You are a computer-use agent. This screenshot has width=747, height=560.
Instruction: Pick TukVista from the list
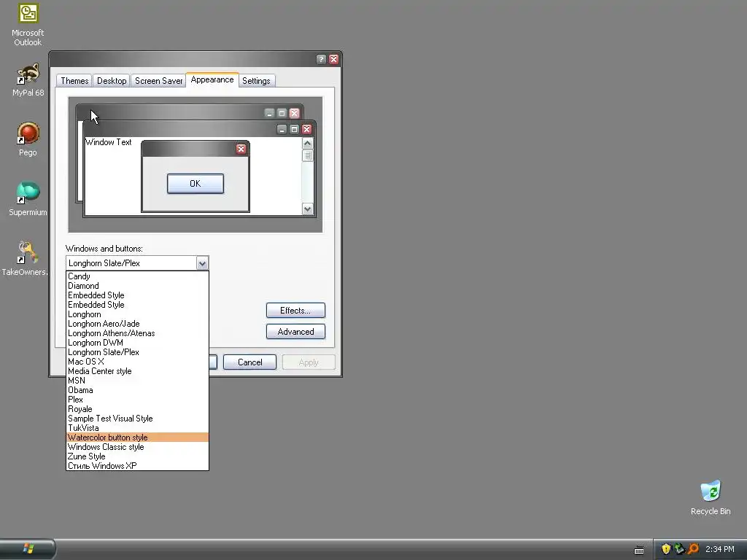[137, 428]
